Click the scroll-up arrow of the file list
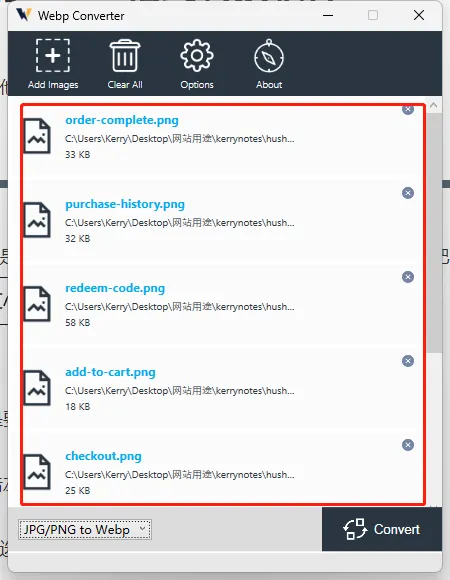This screenshot has width=450, height=580. 434,105
